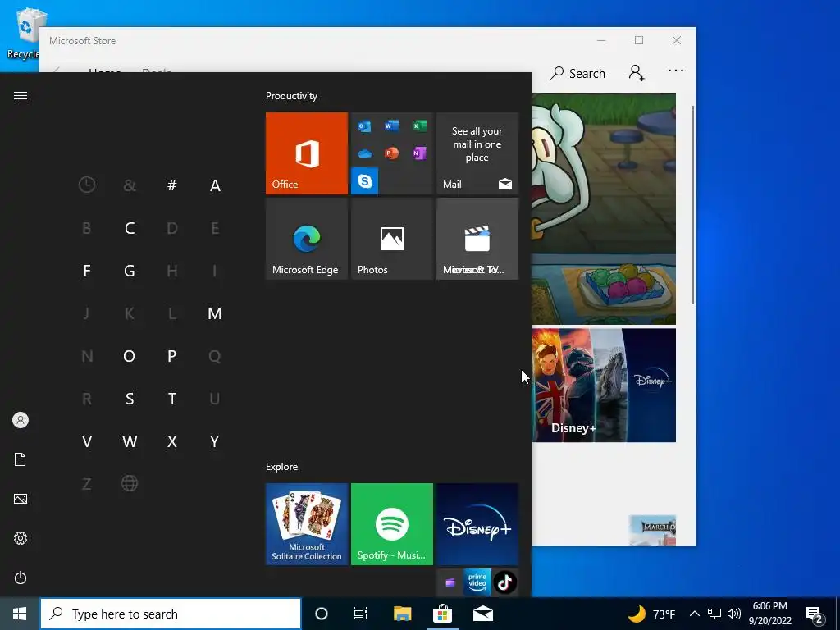Open Prime Video small tile
Screen dimensions: 840x630
(x=477, y=582)
